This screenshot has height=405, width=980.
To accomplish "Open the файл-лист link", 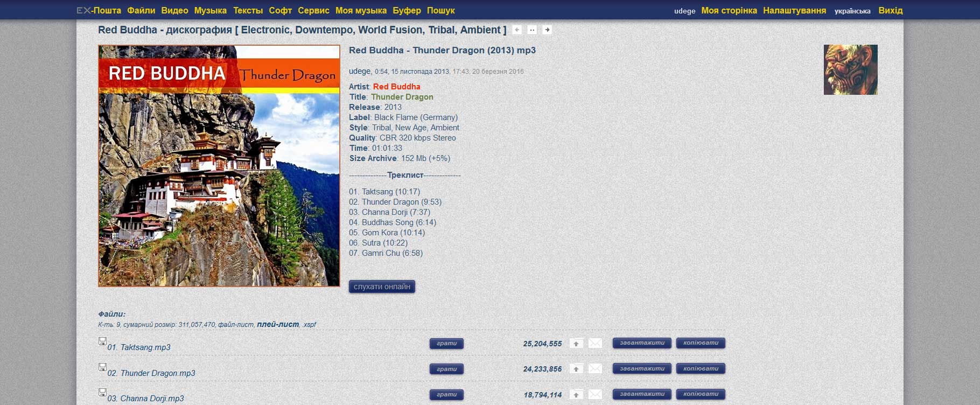I will 236,325.
